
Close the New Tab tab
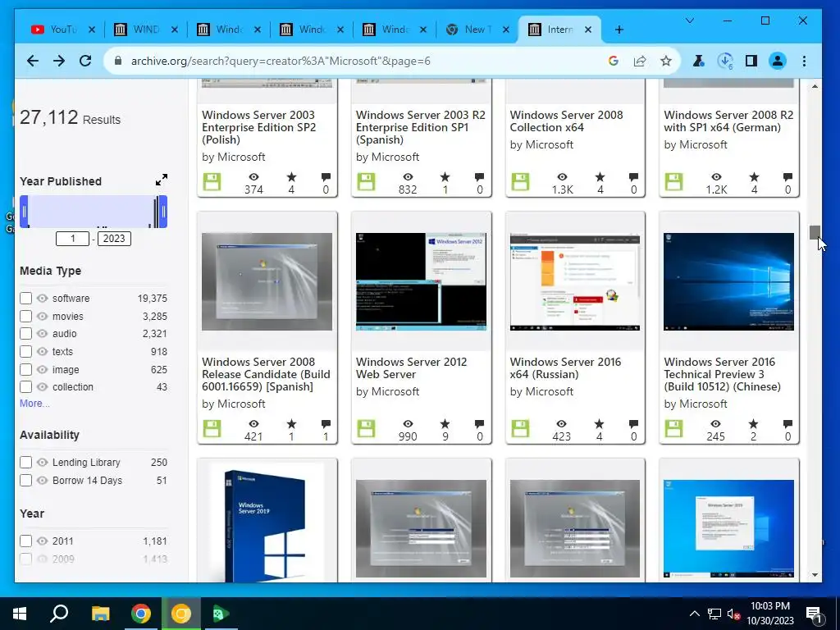505,30
